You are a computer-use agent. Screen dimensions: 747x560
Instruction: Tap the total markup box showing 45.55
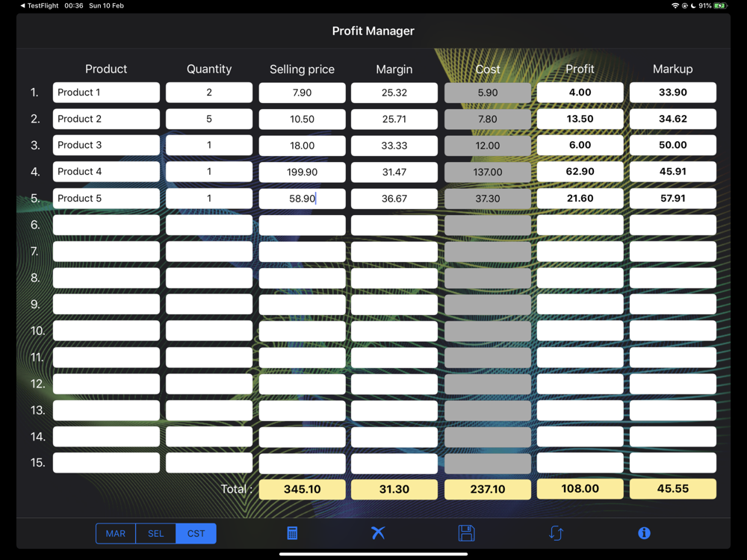pyautogui.click(x=672, y=489)
